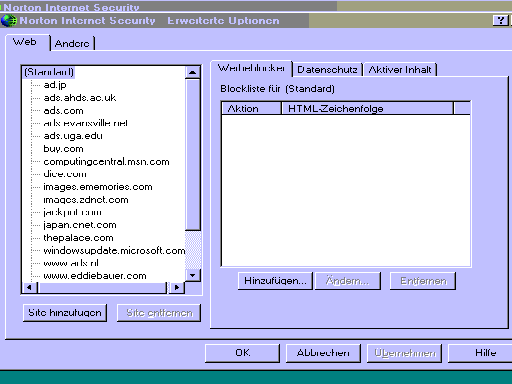Click the Aktion column header

coord(251,108)
